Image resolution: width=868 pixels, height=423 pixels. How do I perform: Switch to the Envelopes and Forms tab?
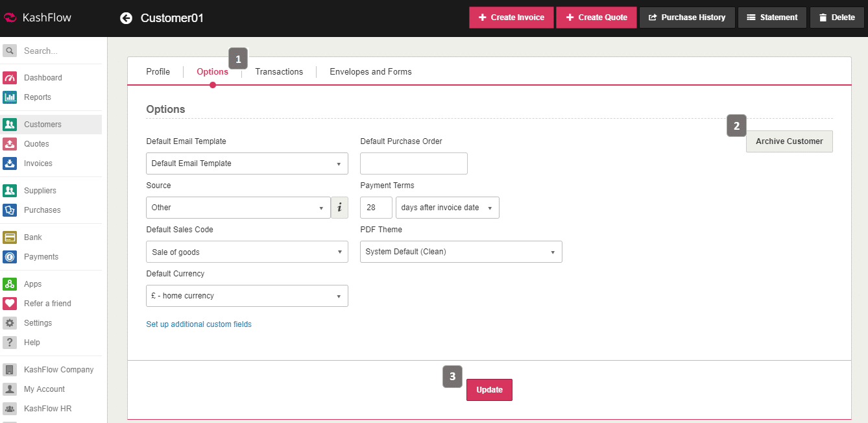coord(370,72)
